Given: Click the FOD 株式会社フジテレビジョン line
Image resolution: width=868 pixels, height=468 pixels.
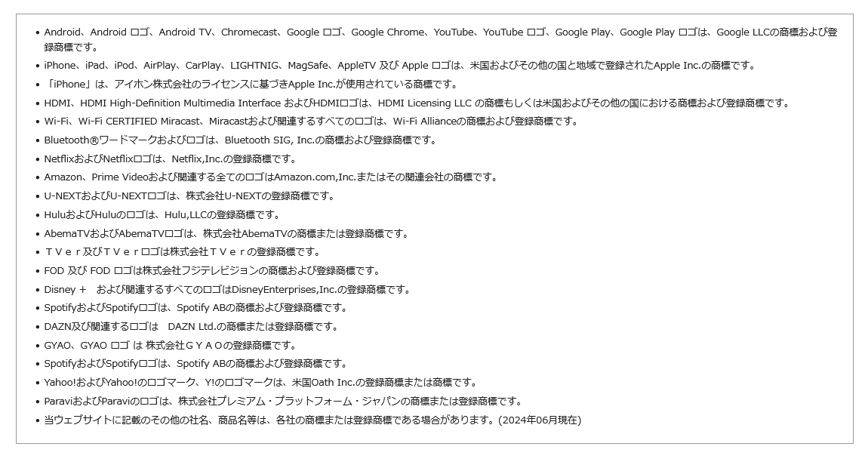Looking at the screenshot, I should tap(212, 271).
